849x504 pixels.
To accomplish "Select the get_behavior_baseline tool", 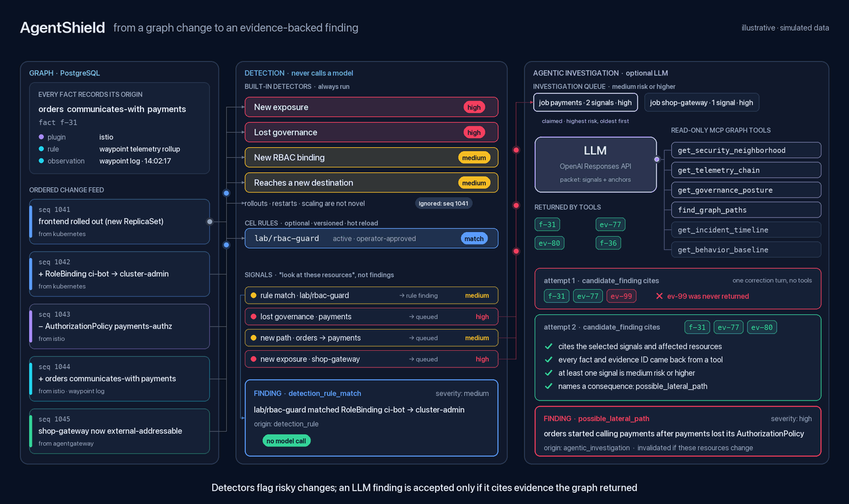I will (x=746, y=249).
